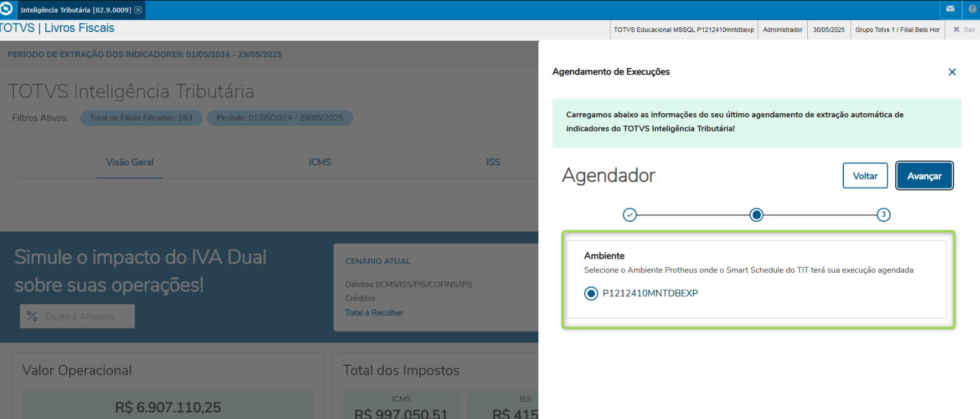Select the current second step circle
980x419 pixels.
[756, 215]
